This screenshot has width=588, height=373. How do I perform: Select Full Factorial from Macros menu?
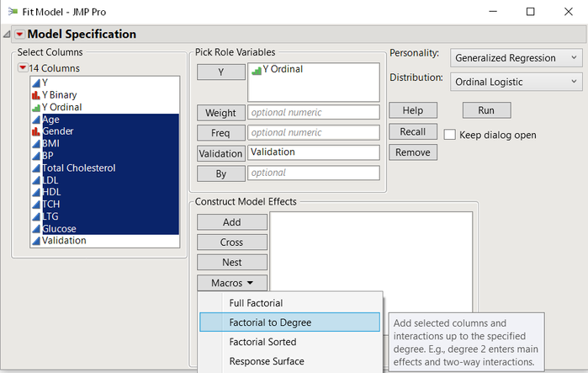click(256, 303)
